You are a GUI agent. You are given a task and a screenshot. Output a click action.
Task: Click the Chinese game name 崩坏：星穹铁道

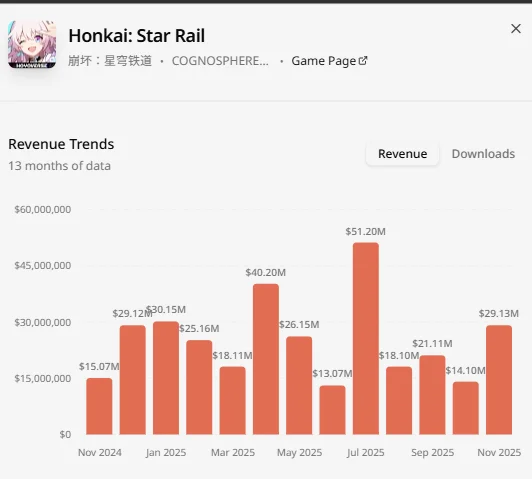coord(110,61)
